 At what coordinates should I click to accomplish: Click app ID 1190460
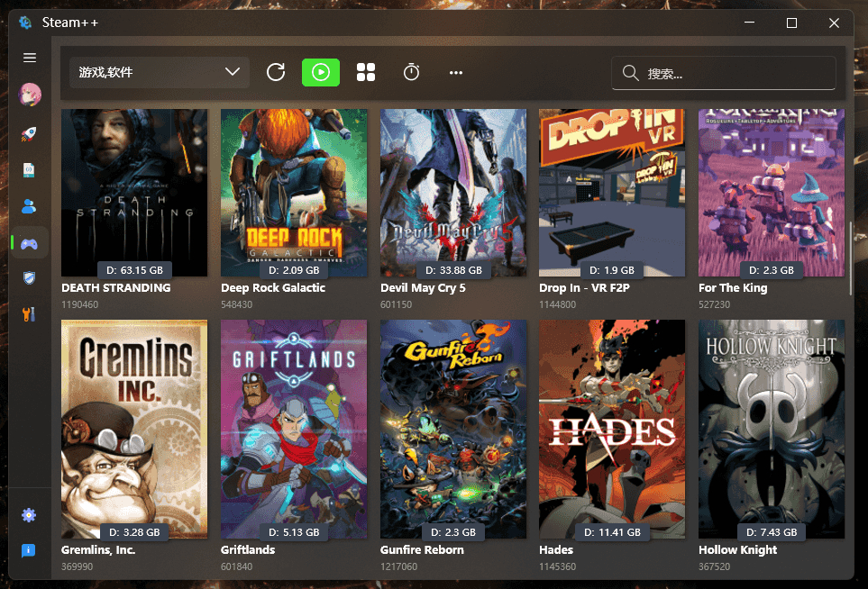pos(79,304)
